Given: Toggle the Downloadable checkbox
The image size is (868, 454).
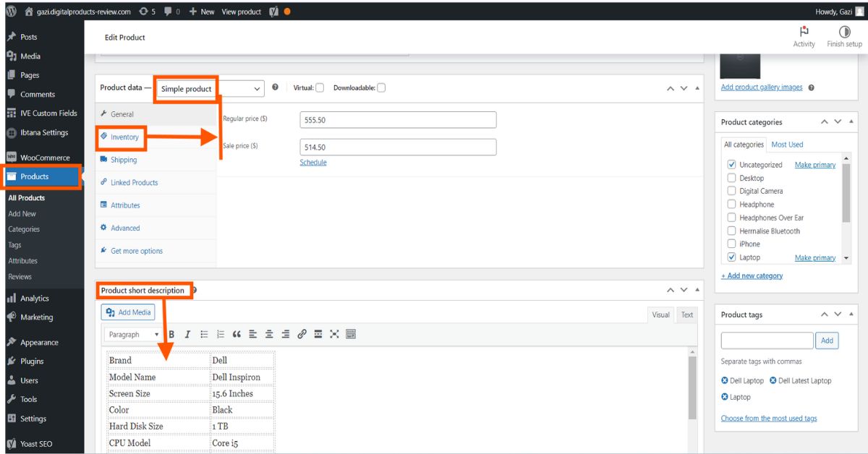Looking at the screenshot, I should point(381,88).
